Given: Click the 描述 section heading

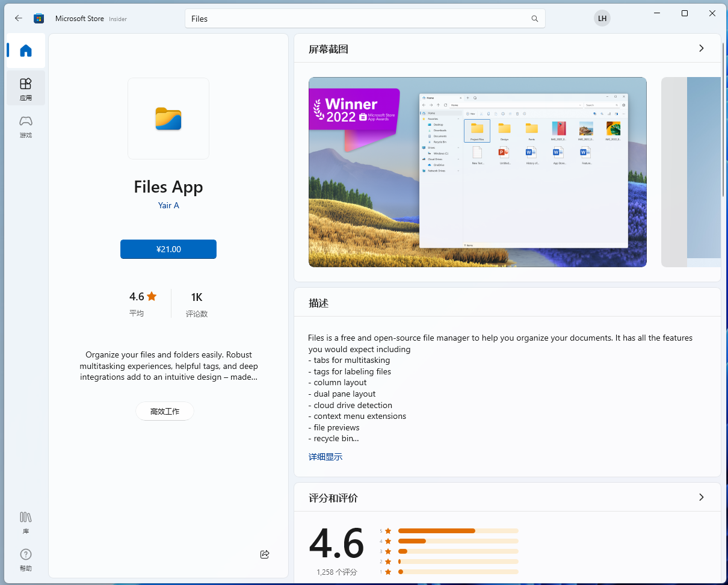Looking at the screenshot, I should pos(319,303).
